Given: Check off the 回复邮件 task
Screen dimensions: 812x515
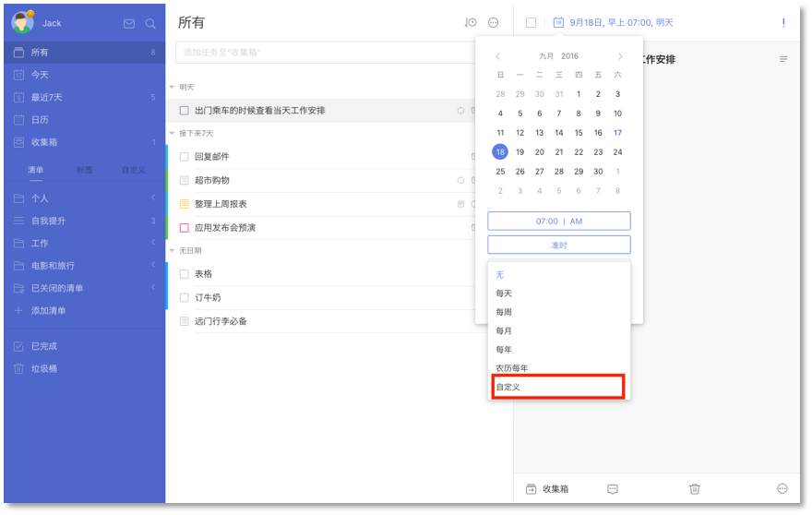Looking at the screenshot, I should point(185,157).
